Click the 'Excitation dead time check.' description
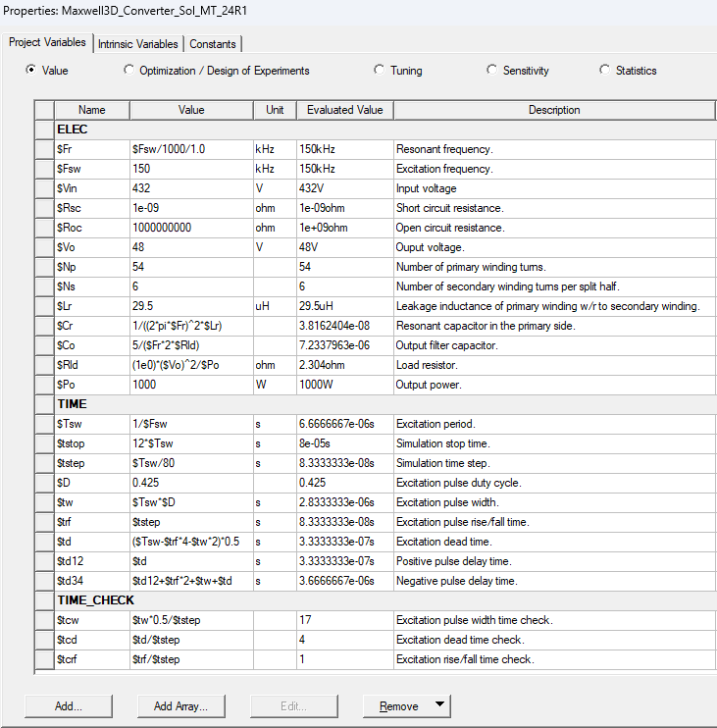The image size is (717, 728). pyautogui.click(x=460, y=640)
